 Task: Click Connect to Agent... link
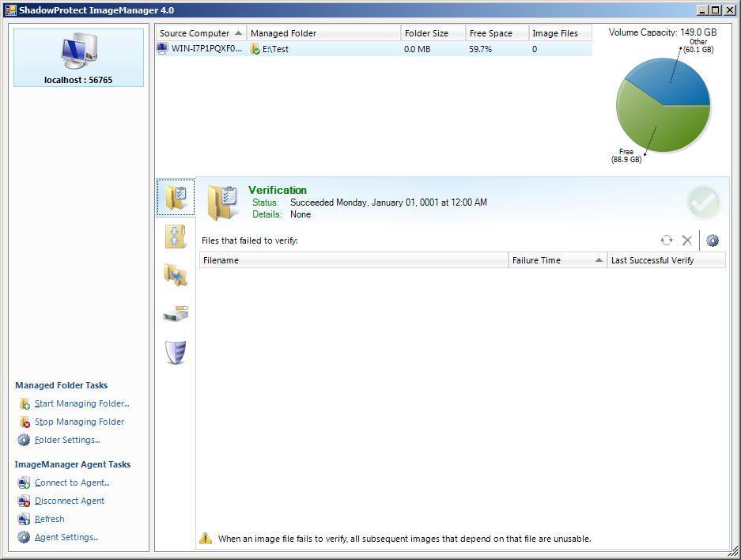[72, 482]
